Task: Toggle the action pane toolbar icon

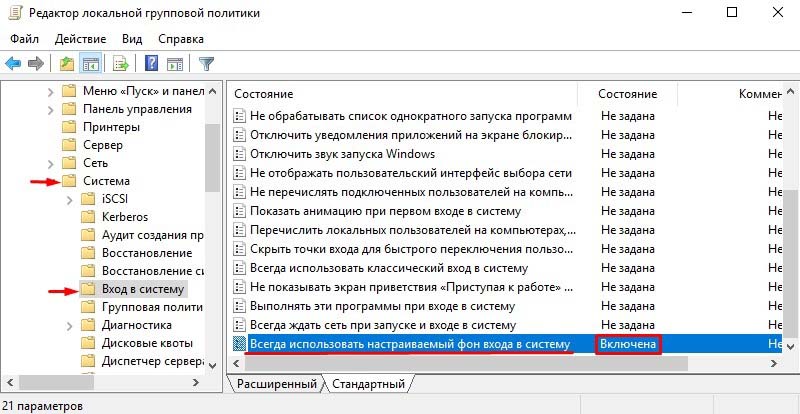Action: (175, 63)
